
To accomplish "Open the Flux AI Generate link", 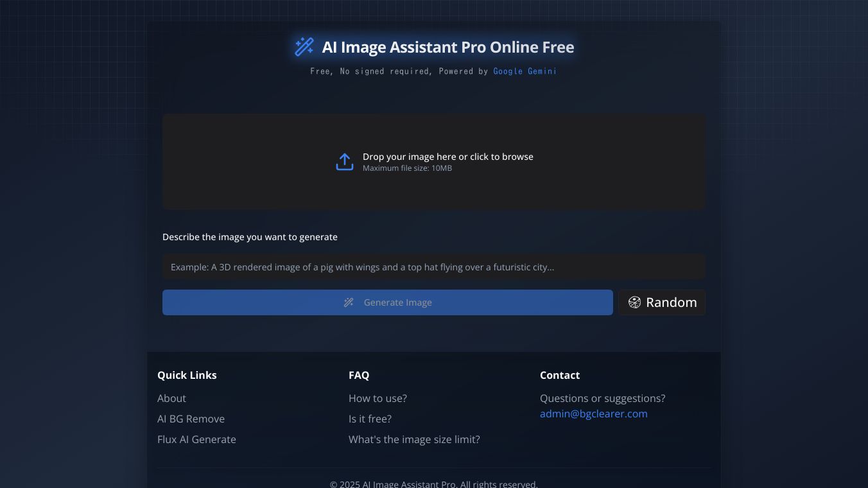I will (x=196, y=439).
